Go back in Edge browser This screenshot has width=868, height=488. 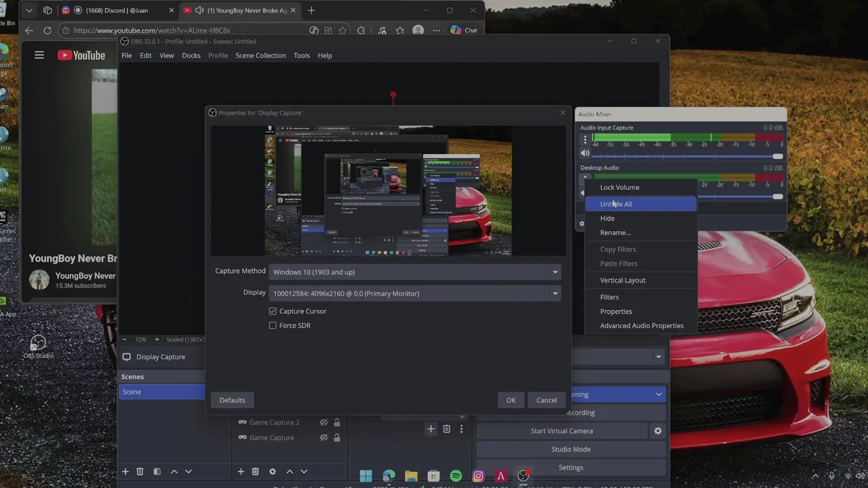(x=28, y=30)
